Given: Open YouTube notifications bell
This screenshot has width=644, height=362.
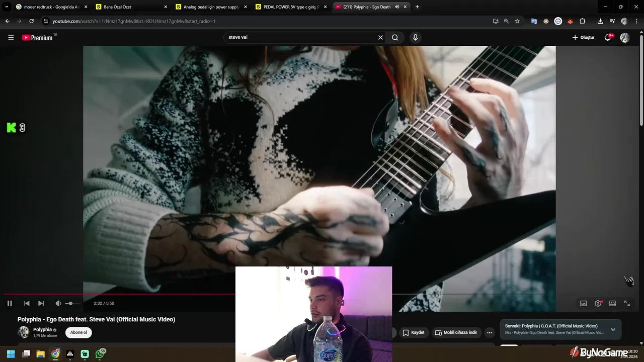Looking at the screenshot, I should tap(608, 38).
